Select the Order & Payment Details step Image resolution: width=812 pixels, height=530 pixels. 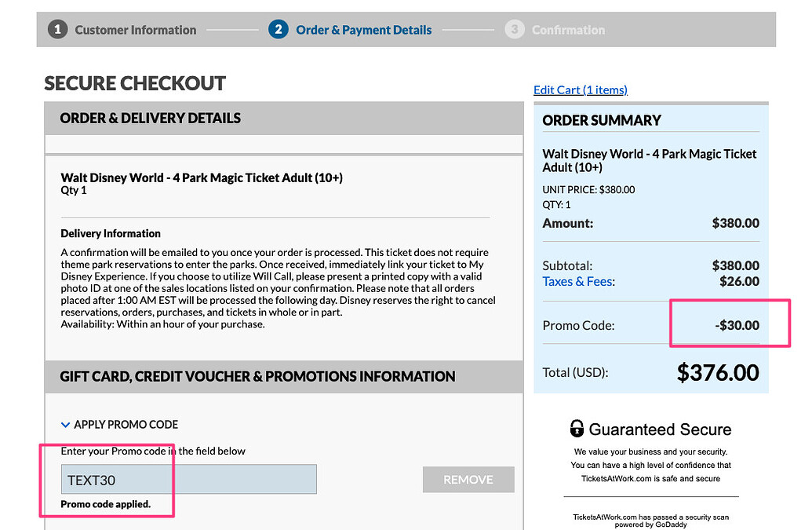[363, 30]
